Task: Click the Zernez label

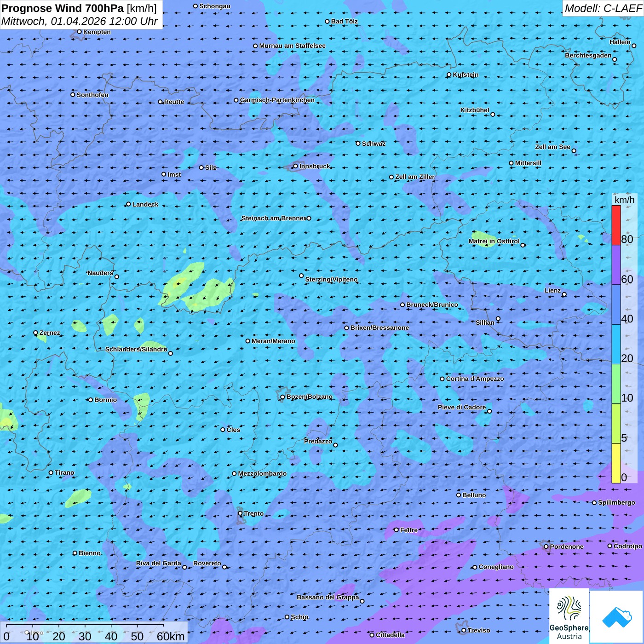Action: [50, 333]
